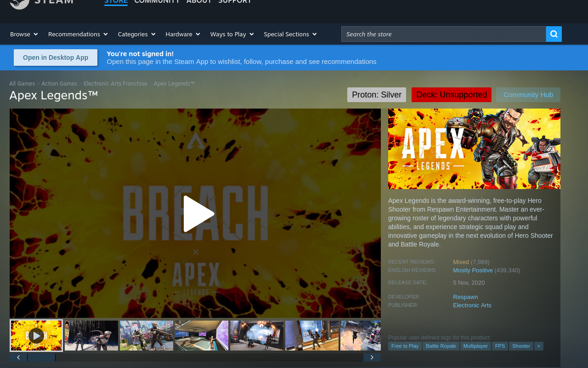Click the release date 5 Nov, 2020

(x=469, y=283)
